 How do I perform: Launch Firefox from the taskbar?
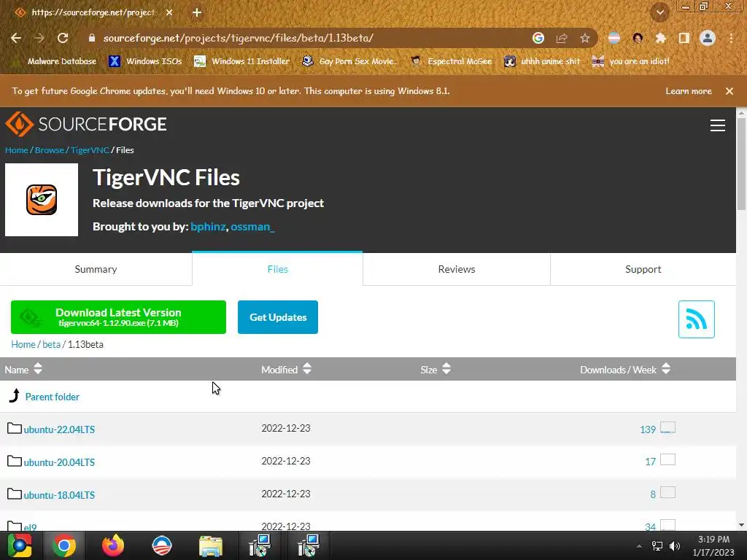click(x=113, y=545)
